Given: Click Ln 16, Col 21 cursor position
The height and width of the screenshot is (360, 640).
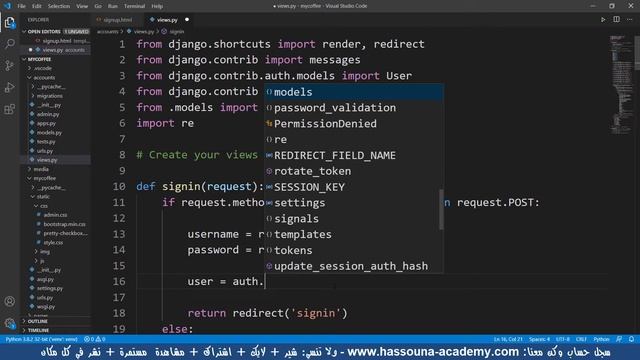Looking at the screenshot, I should [507, 339].
